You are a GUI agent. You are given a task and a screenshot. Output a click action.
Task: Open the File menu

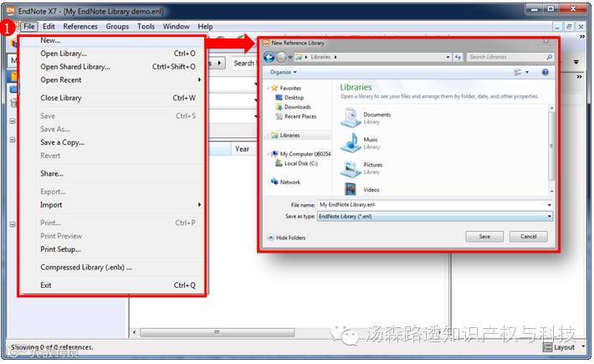(28, 27)
